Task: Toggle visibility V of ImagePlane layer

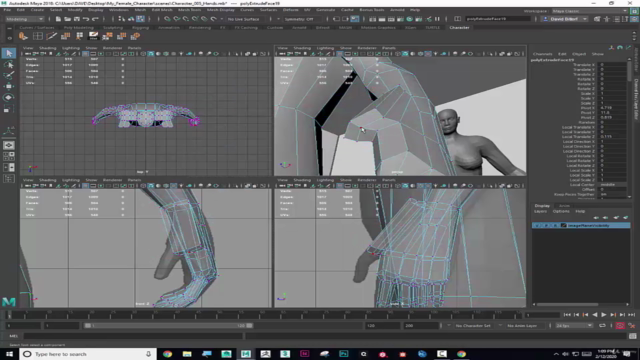Action: click(538, 225)
